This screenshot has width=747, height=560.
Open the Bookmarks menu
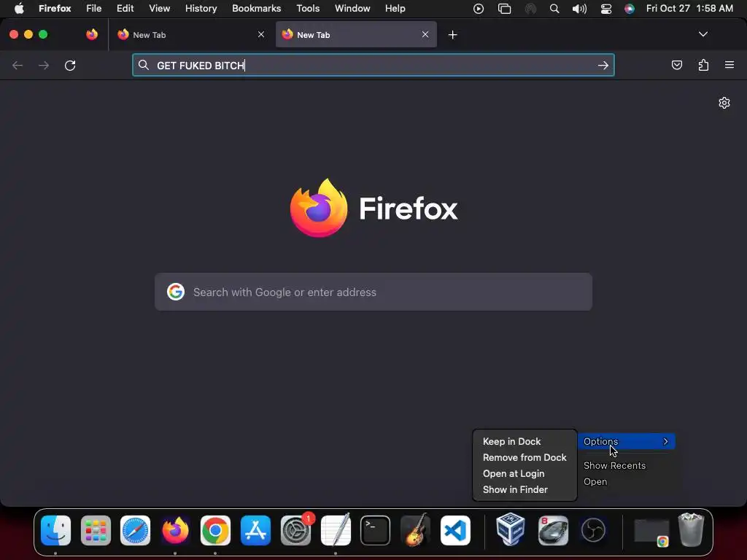tap(256, 9)
